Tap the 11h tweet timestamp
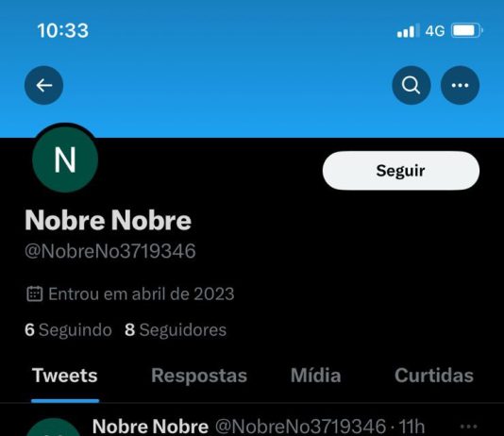 412,427
